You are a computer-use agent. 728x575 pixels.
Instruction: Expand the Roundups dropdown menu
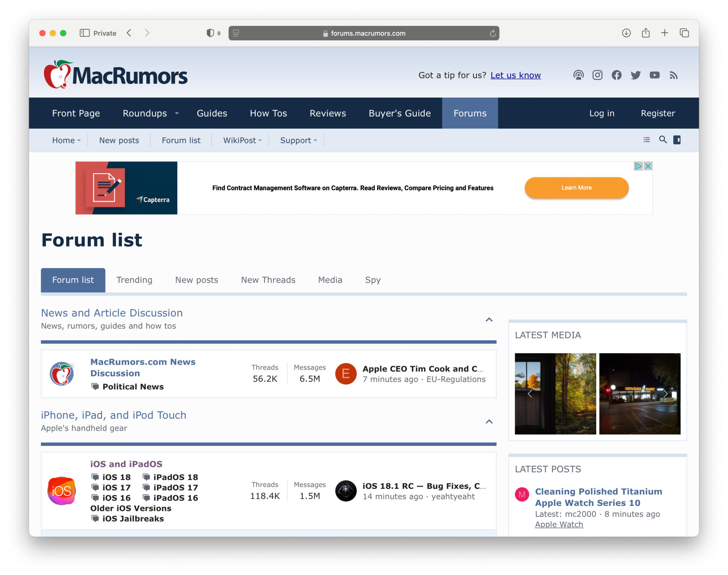[177, 113]
